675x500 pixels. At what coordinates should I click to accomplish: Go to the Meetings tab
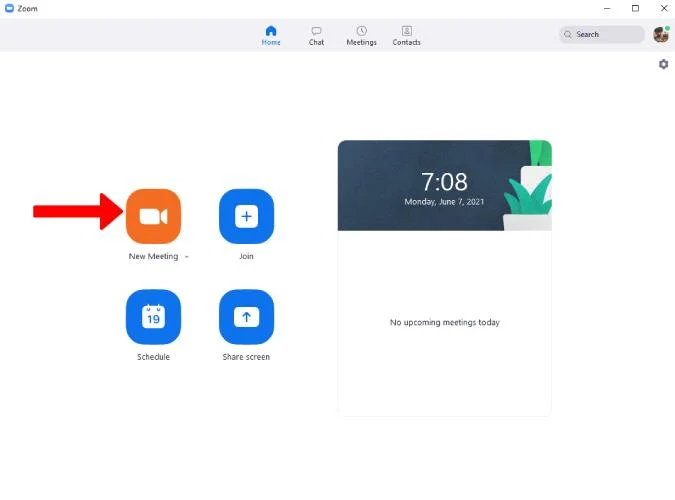(362, 35)
